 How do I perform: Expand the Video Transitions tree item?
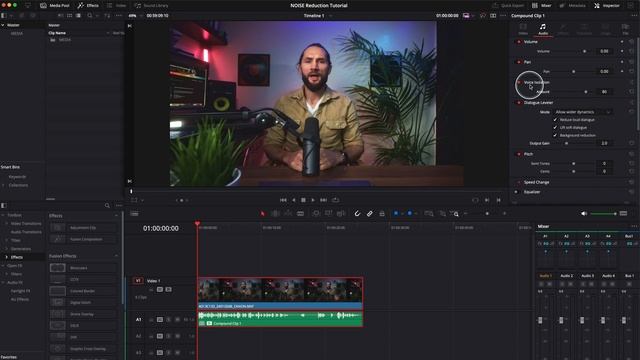click(x=7, y=224)
